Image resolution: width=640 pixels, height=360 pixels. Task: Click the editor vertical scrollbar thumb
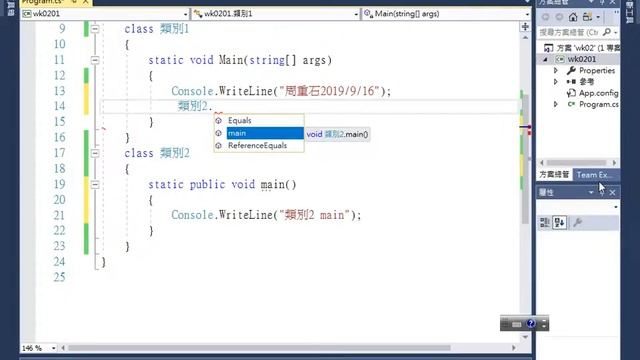[x=525, y=159]
